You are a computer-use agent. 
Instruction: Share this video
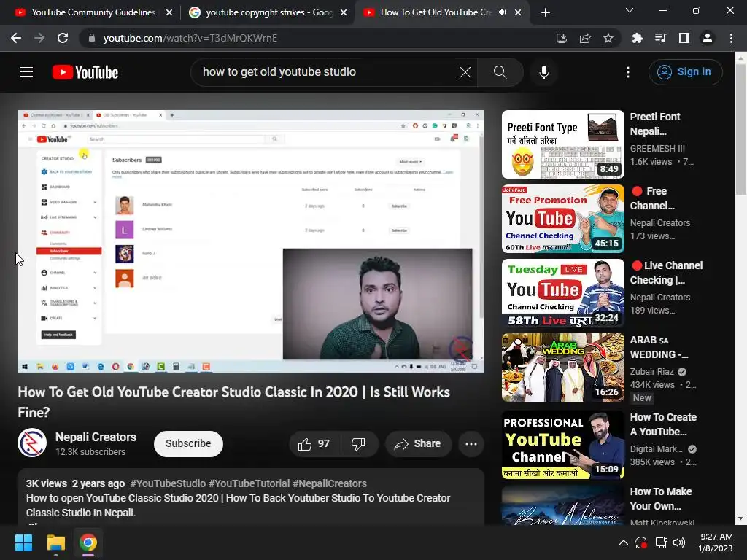point(418,444)
